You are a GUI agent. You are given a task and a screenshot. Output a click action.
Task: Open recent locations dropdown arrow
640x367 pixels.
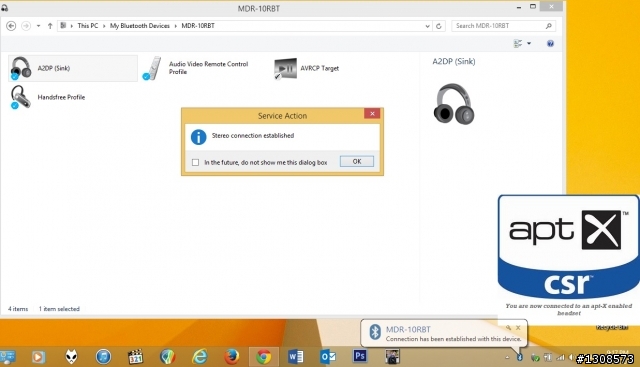coord(38,26)
